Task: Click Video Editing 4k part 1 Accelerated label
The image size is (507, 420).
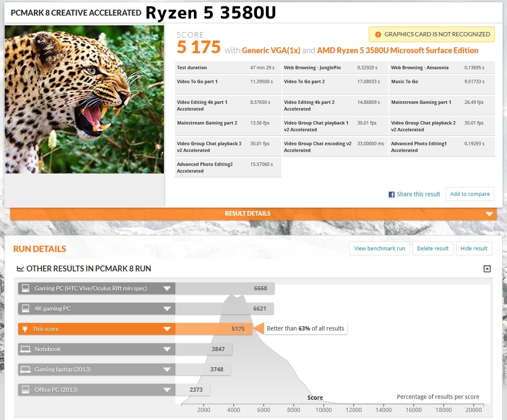Action: pos(202,106)
